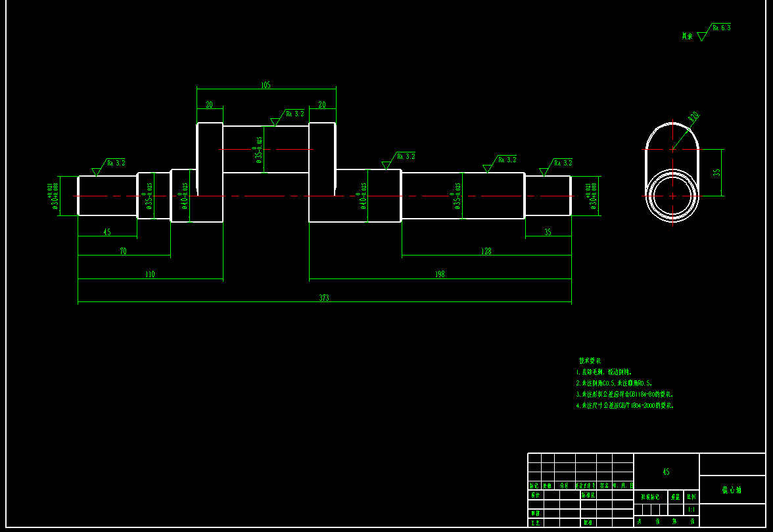The height and width of the screenshot is (532, 773).
Task: Click the 其余 label beside Ra 6.3
Action: click(688, 36)
